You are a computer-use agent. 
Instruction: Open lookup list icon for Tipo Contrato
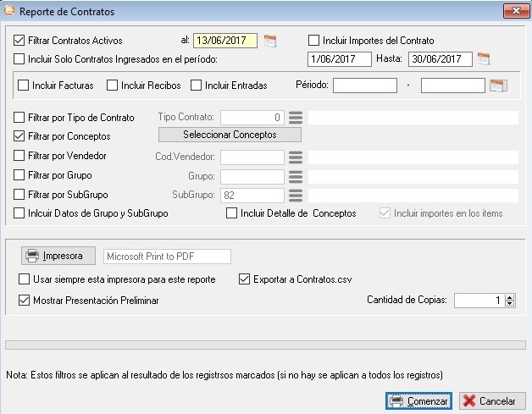coord(295,118)
